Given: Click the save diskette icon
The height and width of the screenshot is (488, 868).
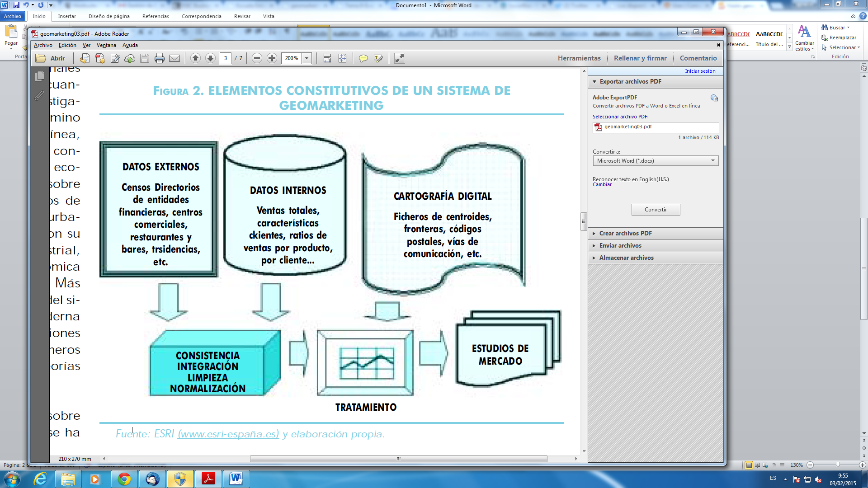Looking at the screenshot, I should [x=145, y=58].
